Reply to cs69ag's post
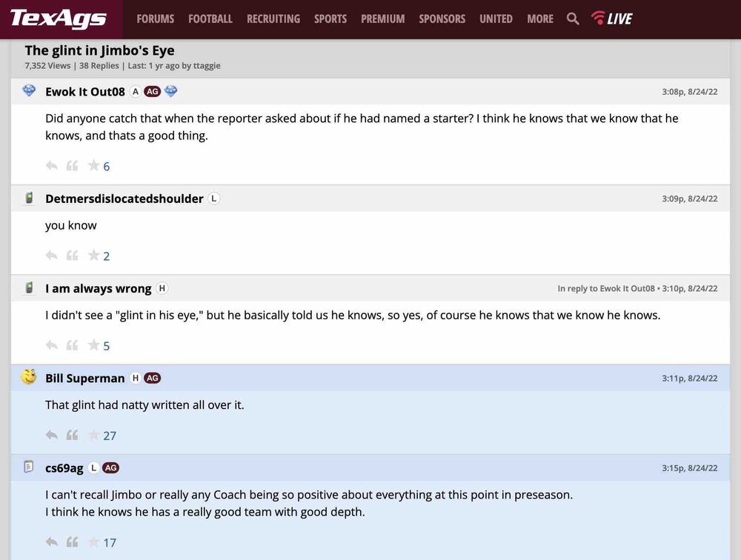This screenshot has height=560, width=741. click(51, 542)
